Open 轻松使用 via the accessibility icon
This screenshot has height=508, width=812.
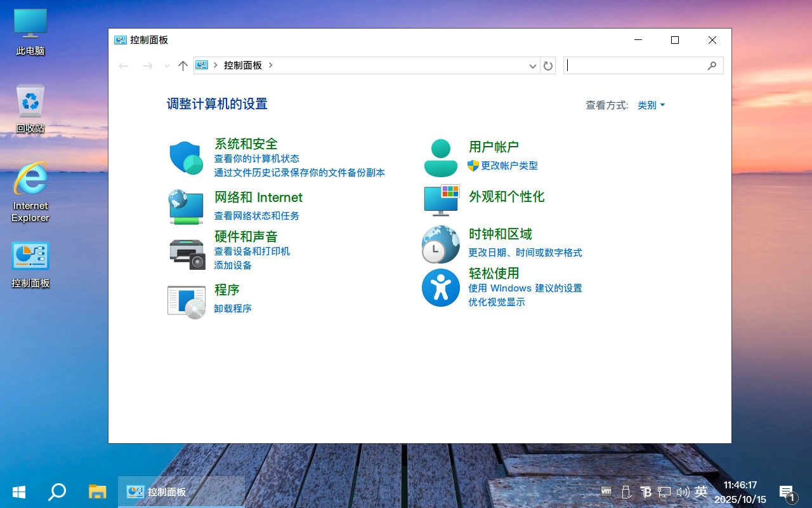tap(440, 288)
